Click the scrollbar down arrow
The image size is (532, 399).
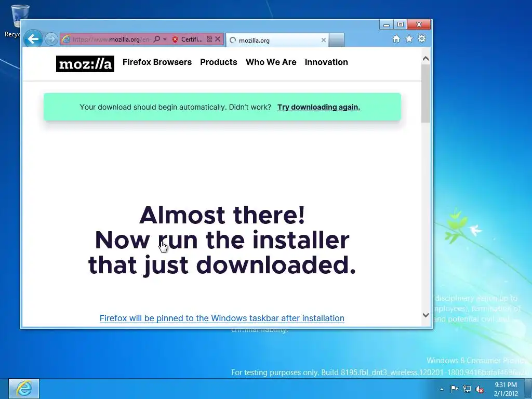tap(426, 315)
